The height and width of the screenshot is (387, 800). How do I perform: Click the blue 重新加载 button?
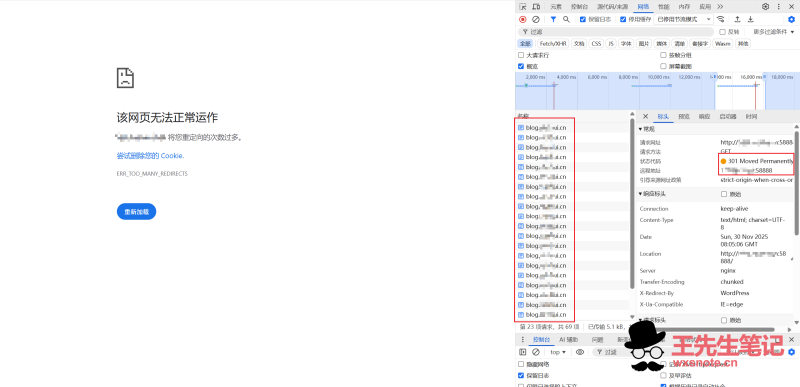(136, 212)
